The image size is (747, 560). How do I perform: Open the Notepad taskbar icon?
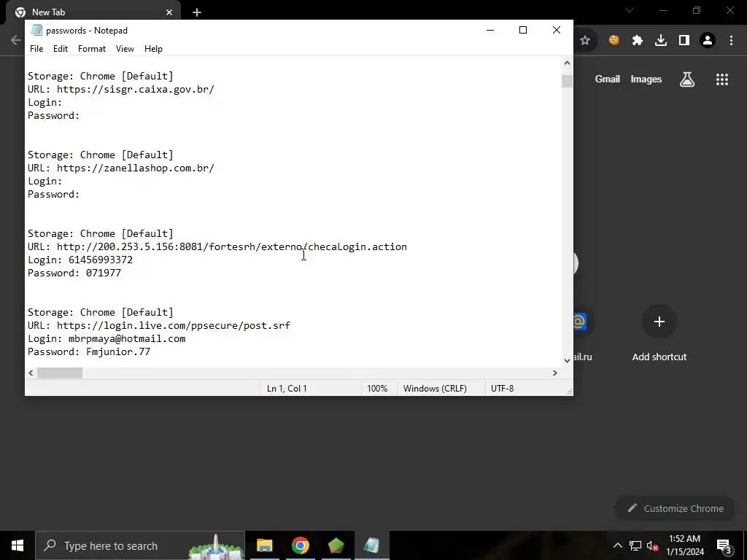[x=371, y=545]
